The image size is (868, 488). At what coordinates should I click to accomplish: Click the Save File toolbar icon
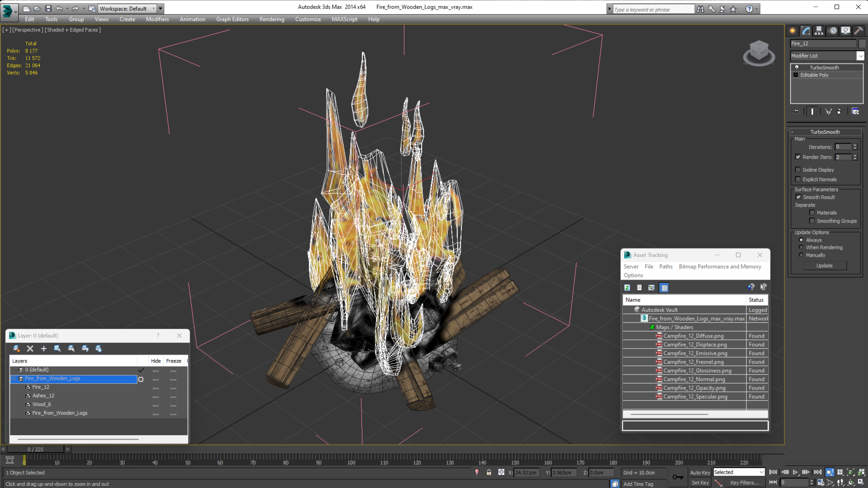(48, 9)
